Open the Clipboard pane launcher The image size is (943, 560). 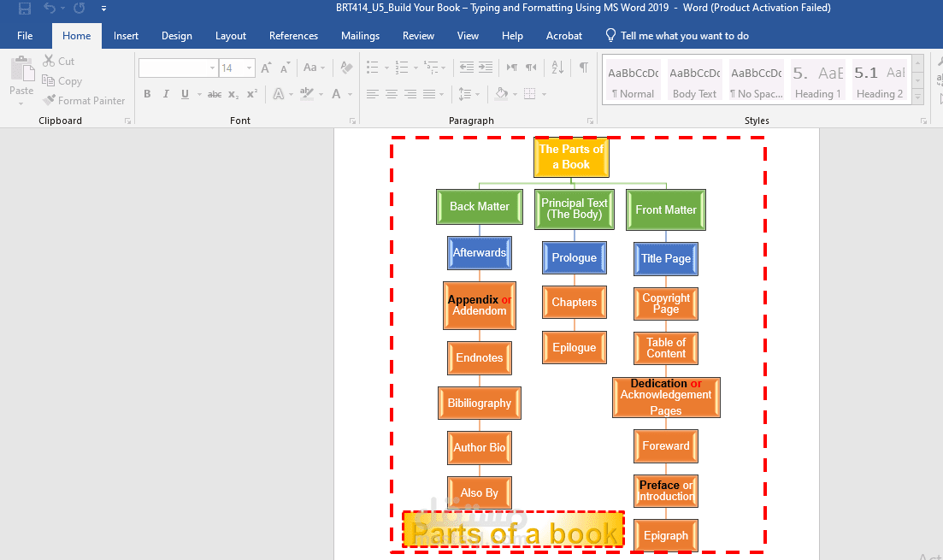tap(127, 121)
